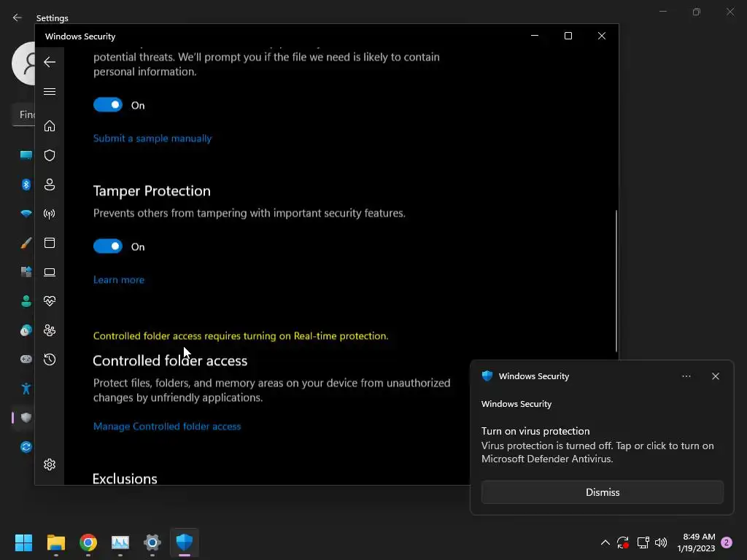
Task: Open Google Chrome from taskbar
Action: point(88,542)
